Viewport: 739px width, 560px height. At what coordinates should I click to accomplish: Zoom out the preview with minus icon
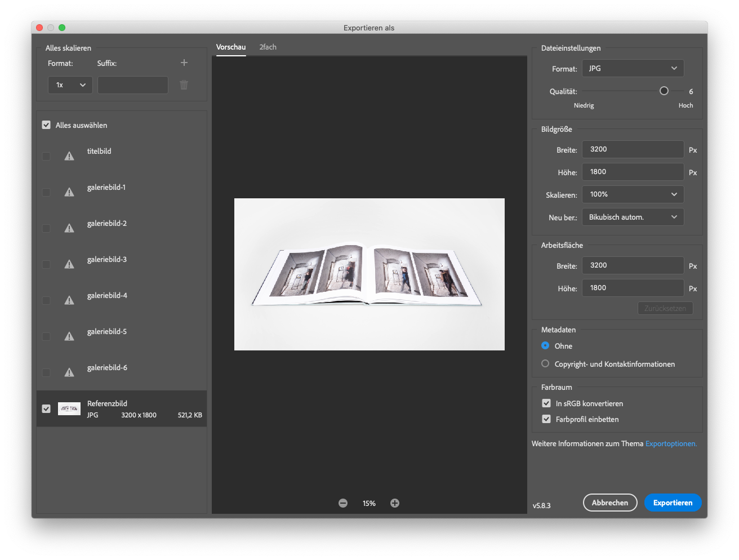pyautogui.click(x=343, y=503)
